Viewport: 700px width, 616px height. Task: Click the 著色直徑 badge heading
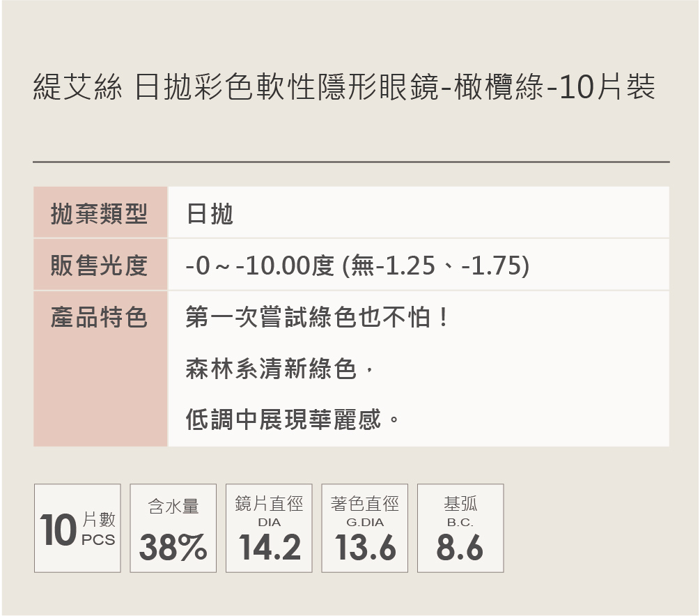(x=365, y=503)
